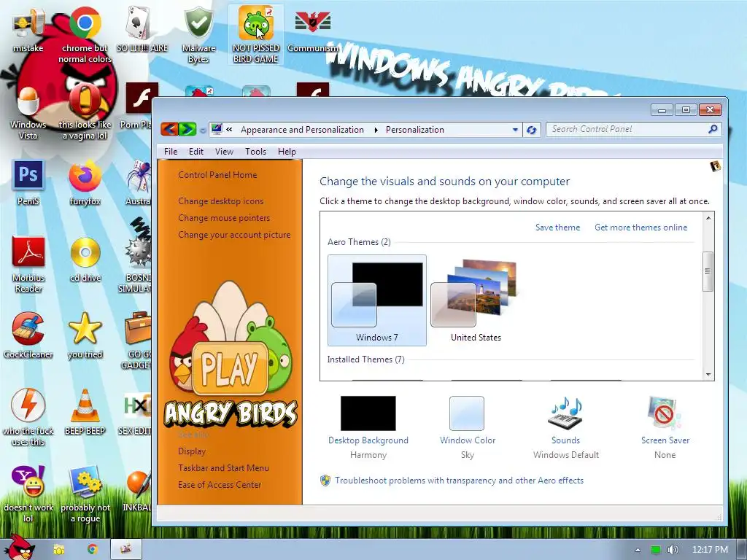
Task: Open the Morbius Reader PDF icon
Action: click(x=28, y=264)
